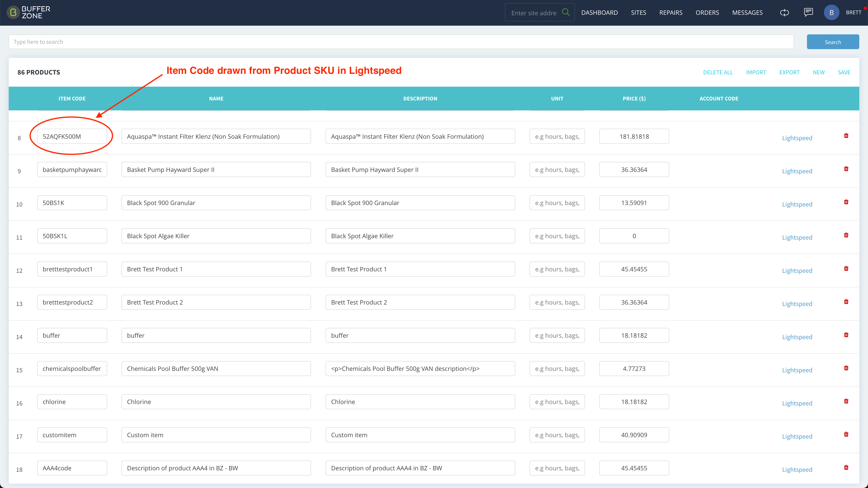
Task: Open the BRETT user menu
Action: pos(853,12)
